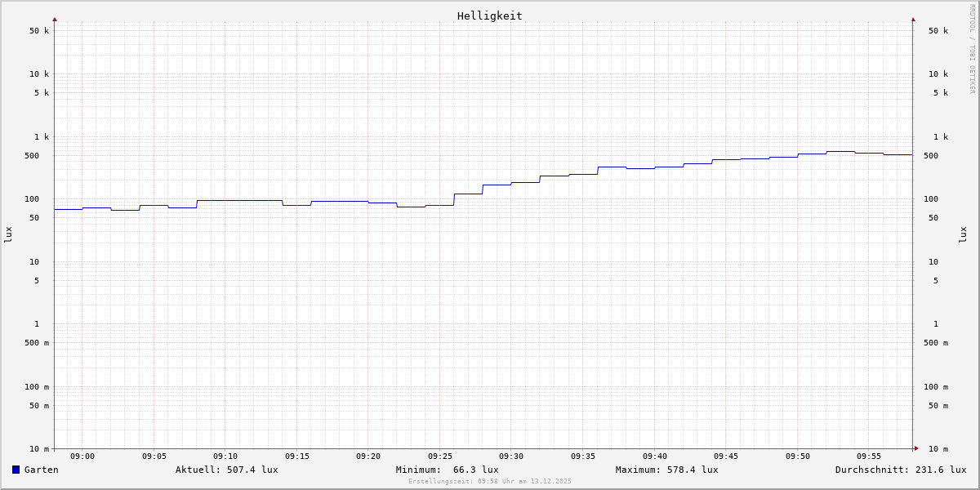Click the rotated lux label on left side
This screenshot has width=980, height=490.
point(8,234)
